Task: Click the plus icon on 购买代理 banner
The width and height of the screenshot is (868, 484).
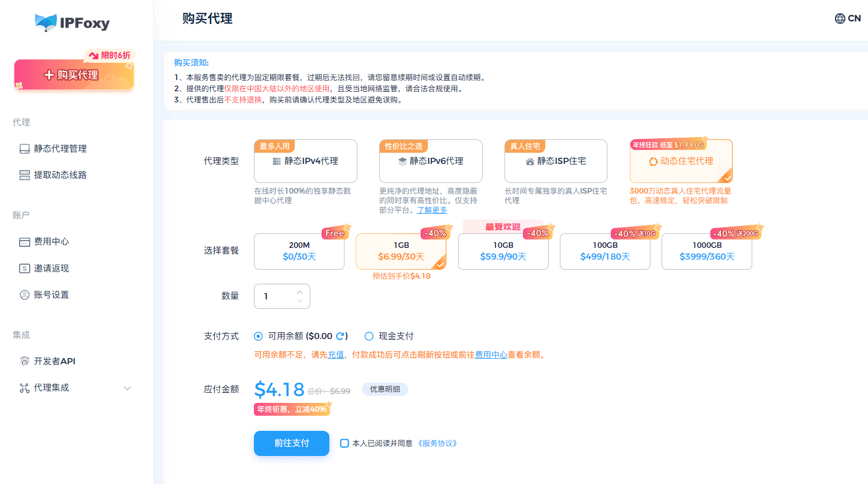Action: point(49,75)
